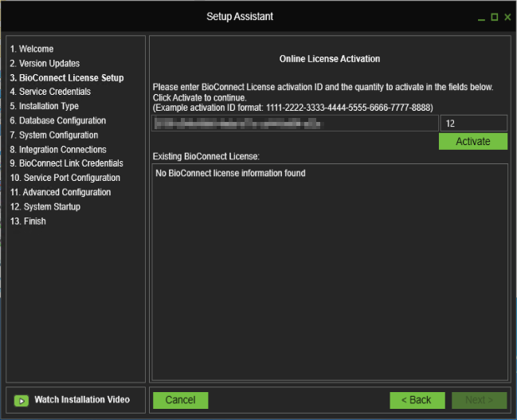Image resolution: width=517 pixels, height=420 pixels.
Task: Select the Welcome step
Action: tap(32, 49)
